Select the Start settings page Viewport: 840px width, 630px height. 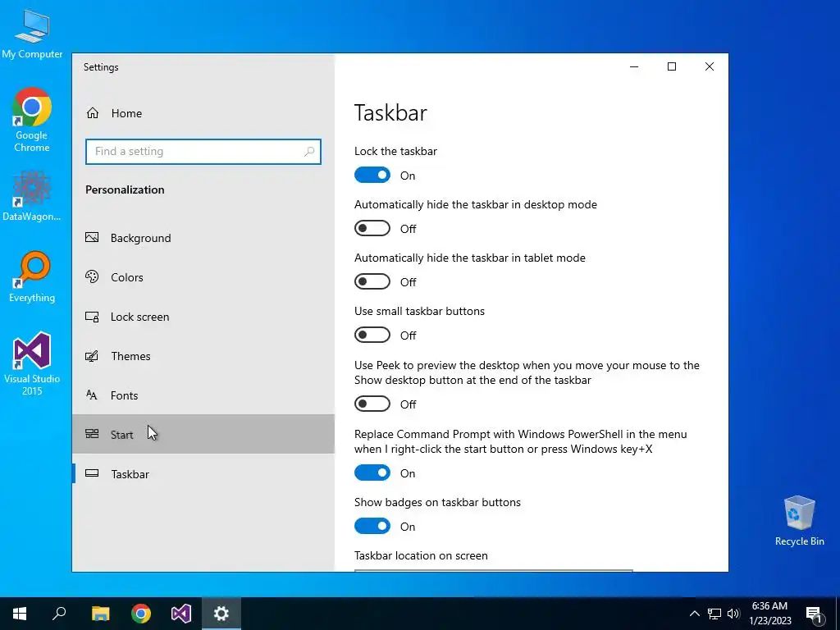point(203,435)
